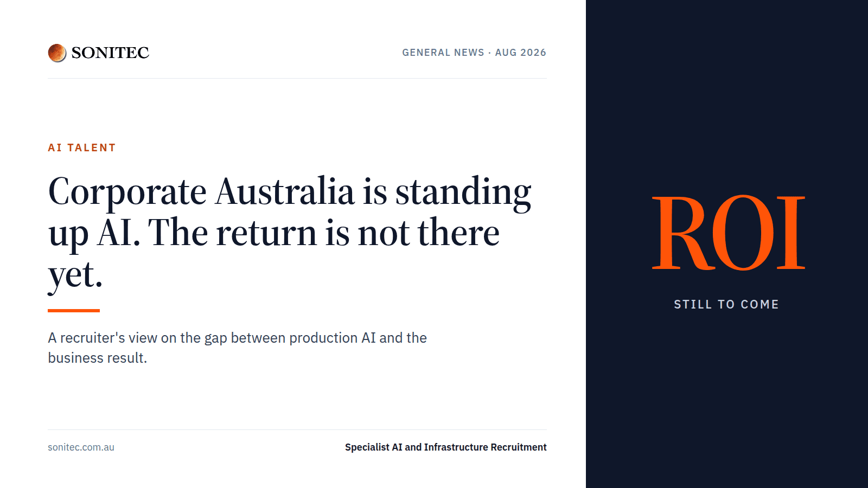
Task: Click the SONITEC brand name text
Action: 110,53
